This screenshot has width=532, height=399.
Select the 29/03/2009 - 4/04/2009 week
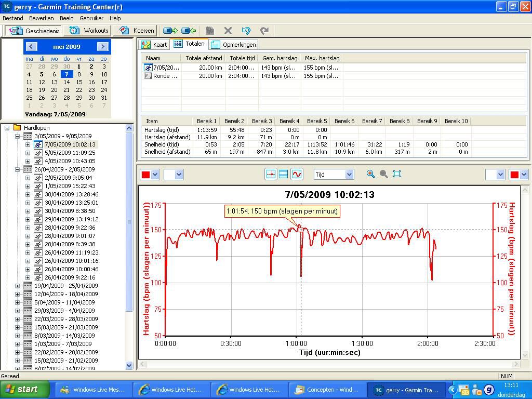(64, 311)
